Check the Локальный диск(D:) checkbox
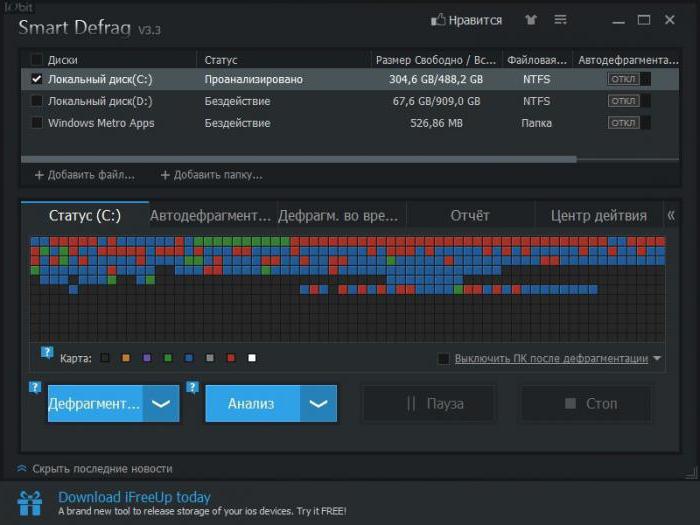Screen dimensions: 700x525 click(x=37, y=101)
